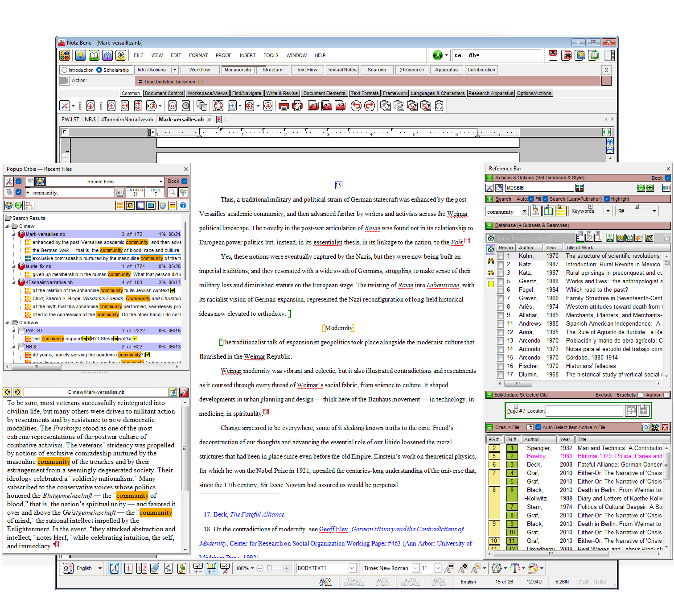674x616 pixels.
Task: Click the Apparatus button
Action: point(446,70)
